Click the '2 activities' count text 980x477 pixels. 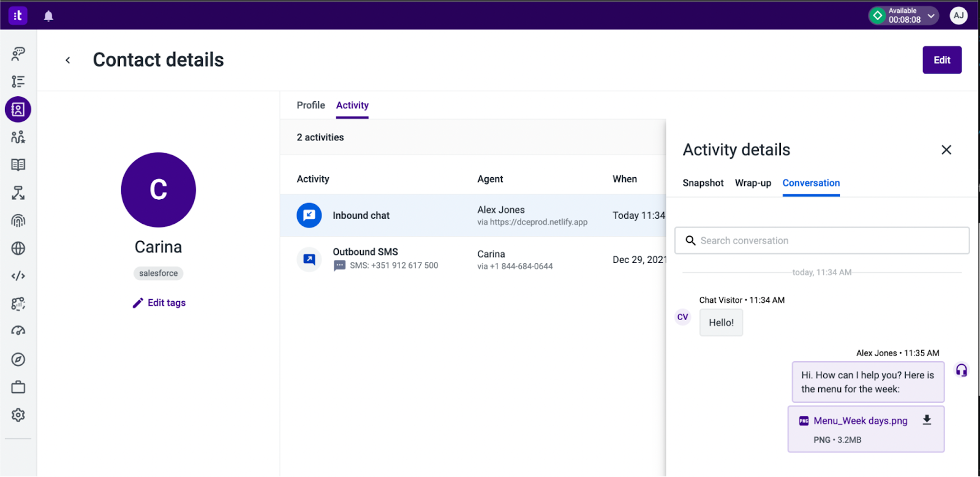pos(320,137)
